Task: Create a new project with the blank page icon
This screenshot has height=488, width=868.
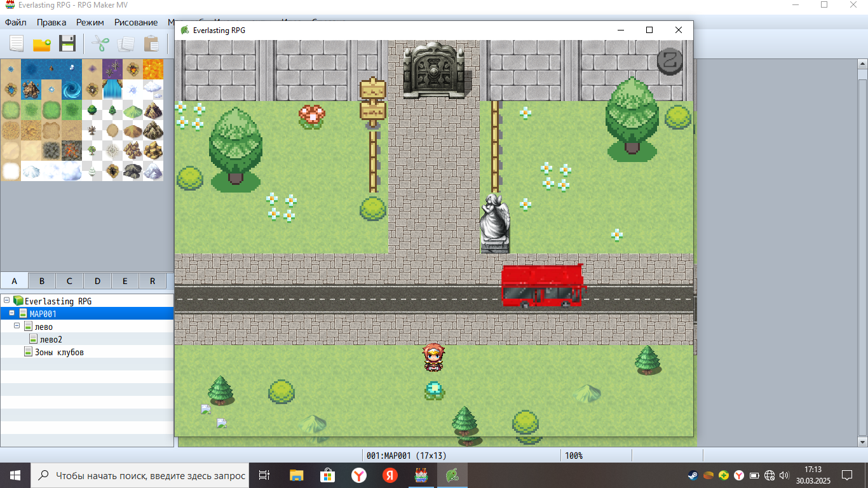Action: coord(17,44)
